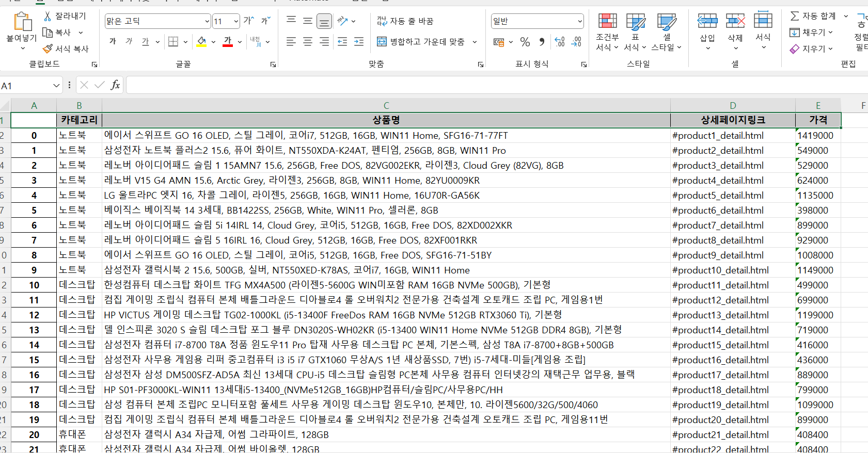This screenshot has width=868, height=453.
Task: Open the Clipboard (클립보드) dialog launcher
Action: coord(94,64)
